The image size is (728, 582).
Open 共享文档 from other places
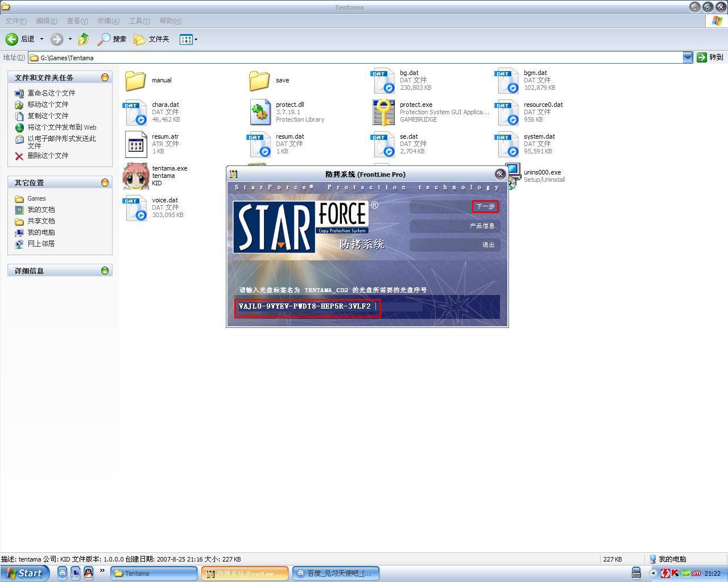[41, 221]
